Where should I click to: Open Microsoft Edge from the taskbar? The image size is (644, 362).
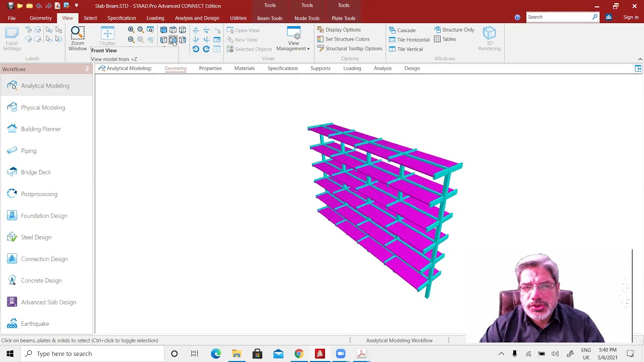pos(216,353)
